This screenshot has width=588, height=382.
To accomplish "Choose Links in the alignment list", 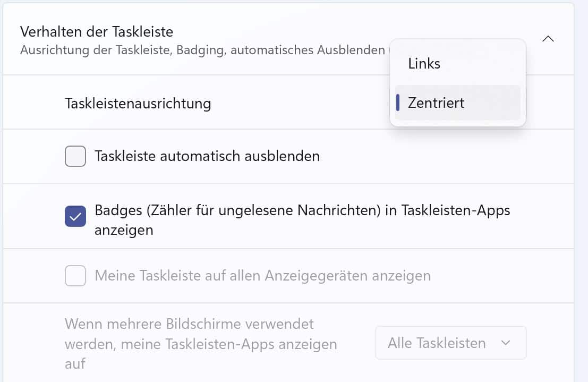I will 457,64.
